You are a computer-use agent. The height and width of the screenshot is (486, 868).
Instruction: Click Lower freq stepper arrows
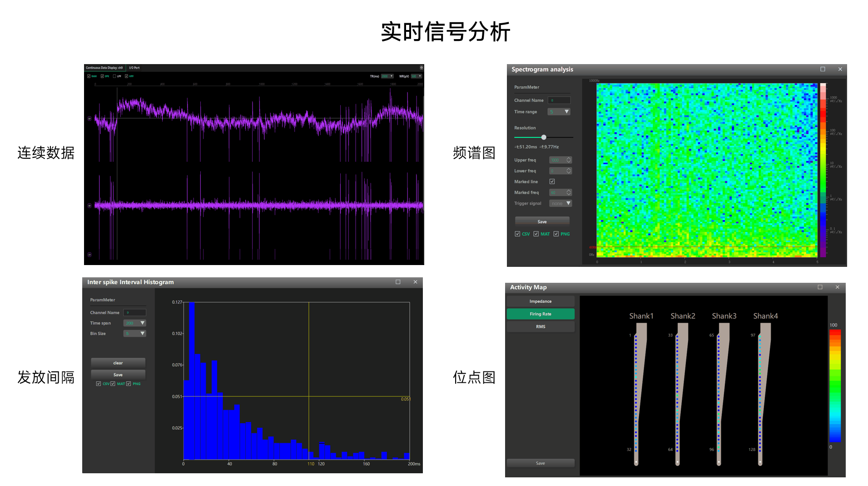(569, 171)
